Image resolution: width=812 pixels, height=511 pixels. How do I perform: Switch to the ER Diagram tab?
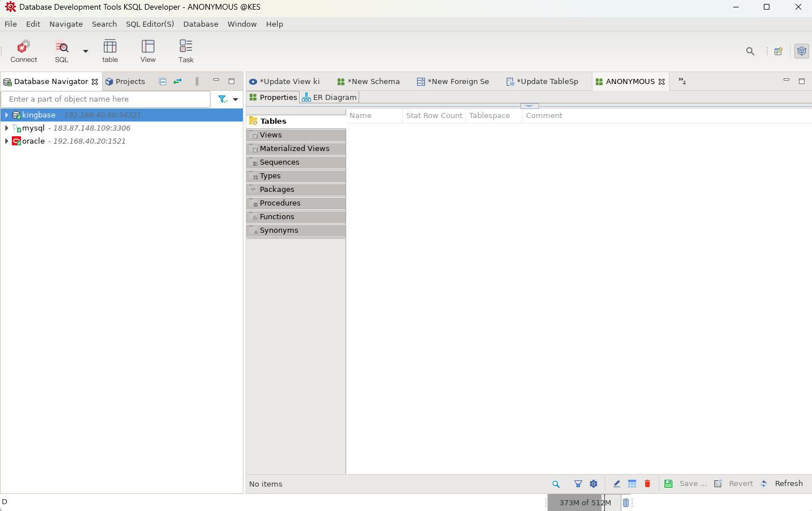tap(329, 98)
